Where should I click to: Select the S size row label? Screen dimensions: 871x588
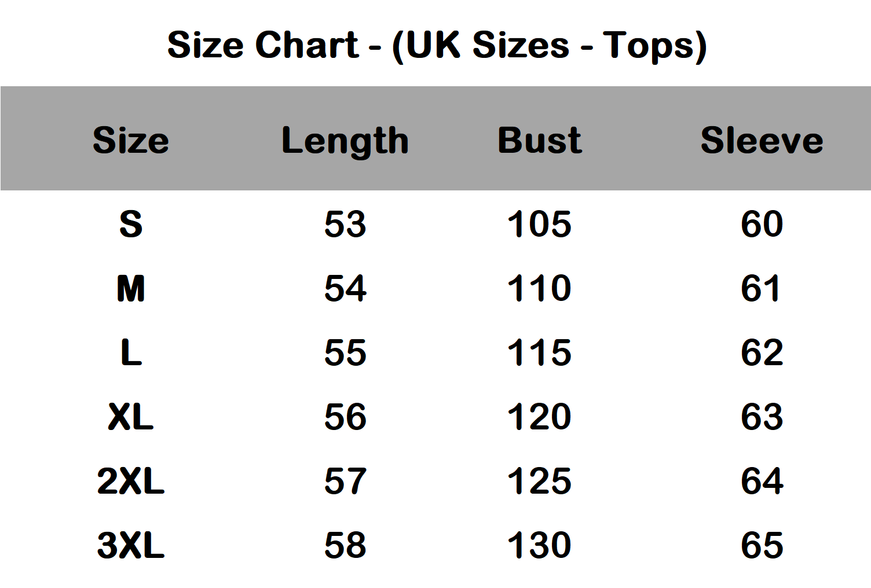point(131,225)
